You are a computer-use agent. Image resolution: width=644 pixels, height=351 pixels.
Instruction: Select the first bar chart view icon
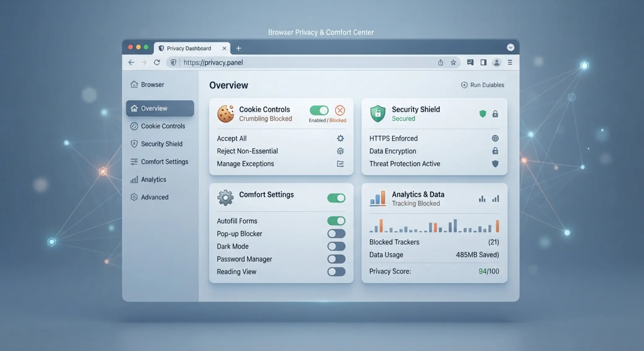point(482,199)
